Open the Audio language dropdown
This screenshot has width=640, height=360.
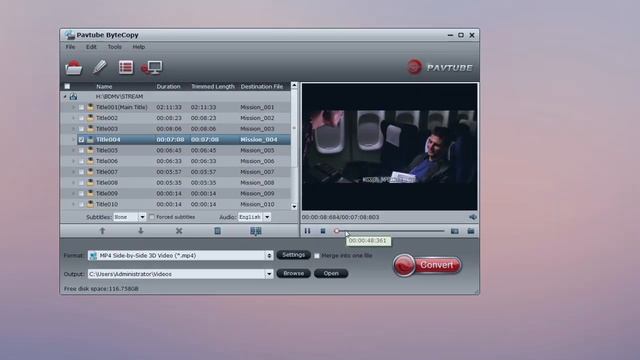[267, 217]
